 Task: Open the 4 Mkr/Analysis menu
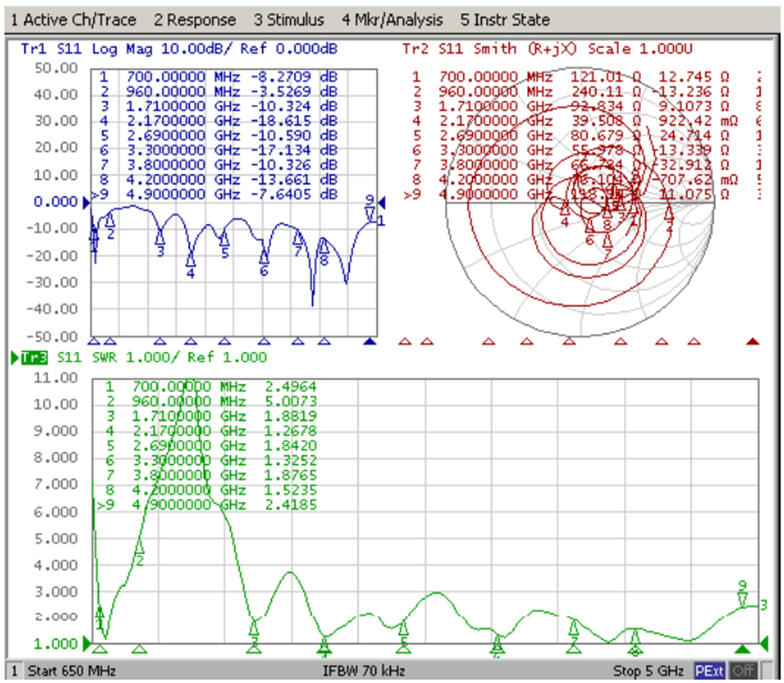click(392, 20)
